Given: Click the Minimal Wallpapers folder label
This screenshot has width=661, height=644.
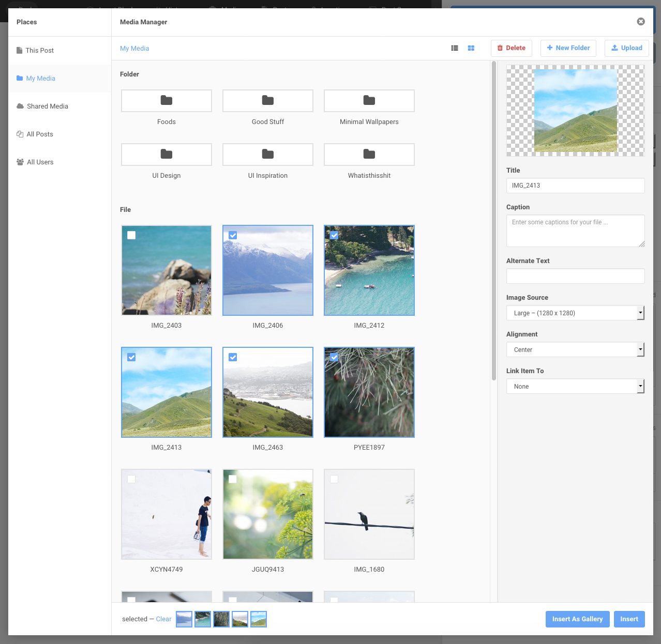Looking at the screenshot, I should [x=369, y=122].
